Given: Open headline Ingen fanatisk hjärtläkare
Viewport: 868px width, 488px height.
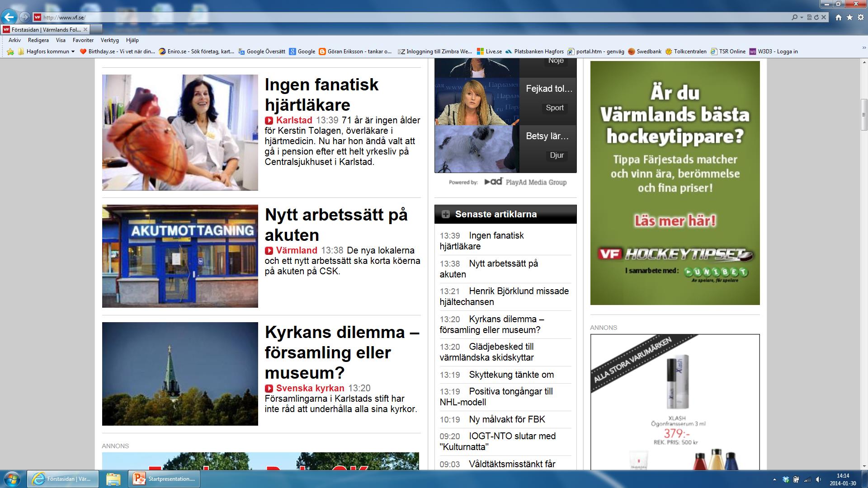Looking at the screenshot, I should pyautogui.click(x=322, y=94).
